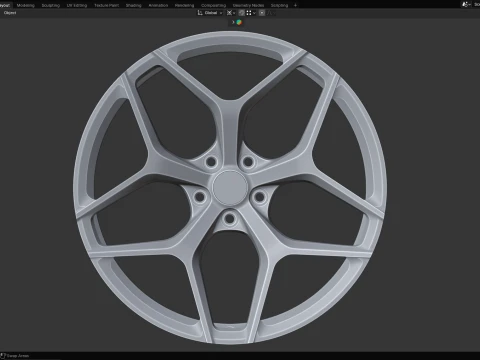
Task: Switch to the Layout workspace tab
Action: (x=5, y=5)
